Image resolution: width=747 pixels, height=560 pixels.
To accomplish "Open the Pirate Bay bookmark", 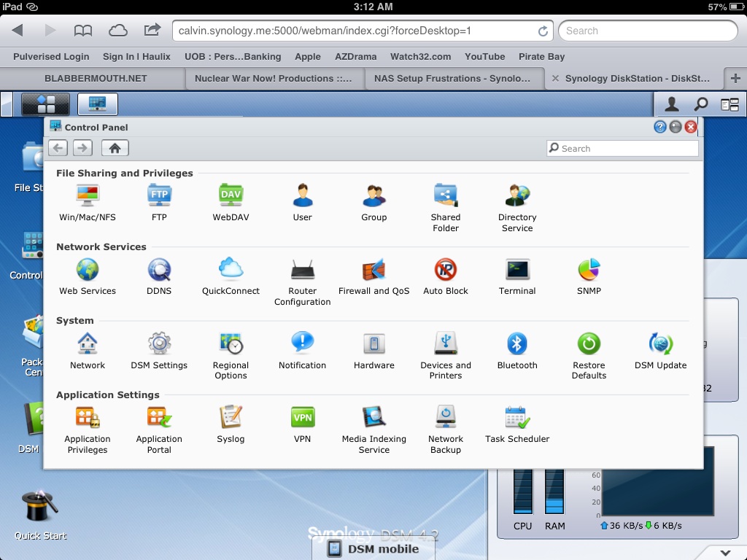I will click(541, 57).
